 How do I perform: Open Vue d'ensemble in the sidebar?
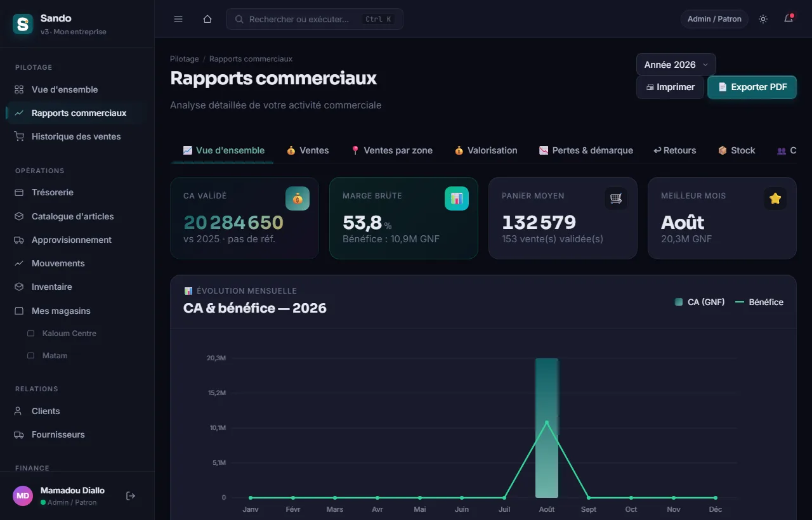tap(77, 89)
